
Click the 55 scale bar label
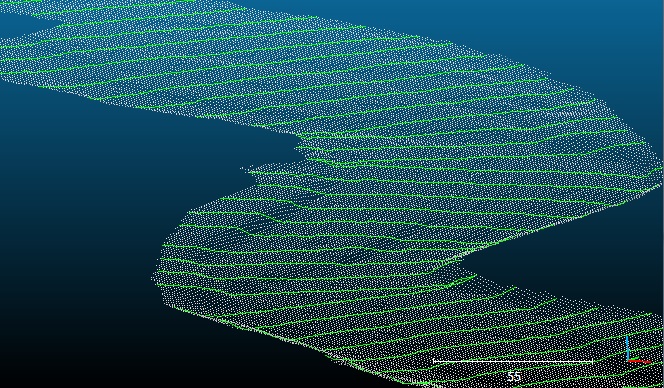click(x=513, y=376)
